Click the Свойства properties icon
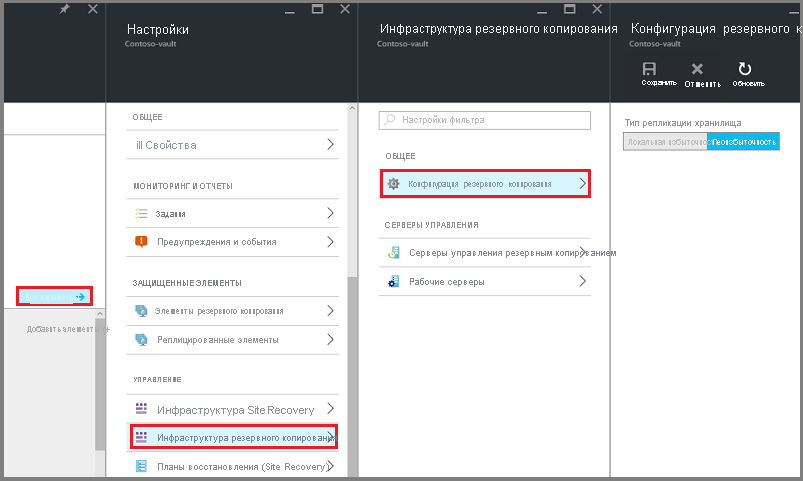This screenshot has width=803, height=481. click(x=139, y=145)
